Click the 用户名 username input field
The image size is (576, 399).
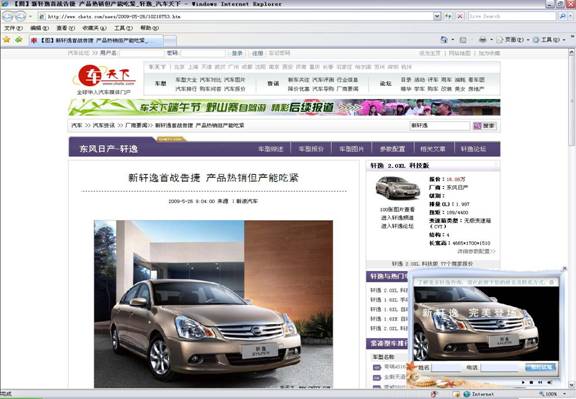pos(141,53)
